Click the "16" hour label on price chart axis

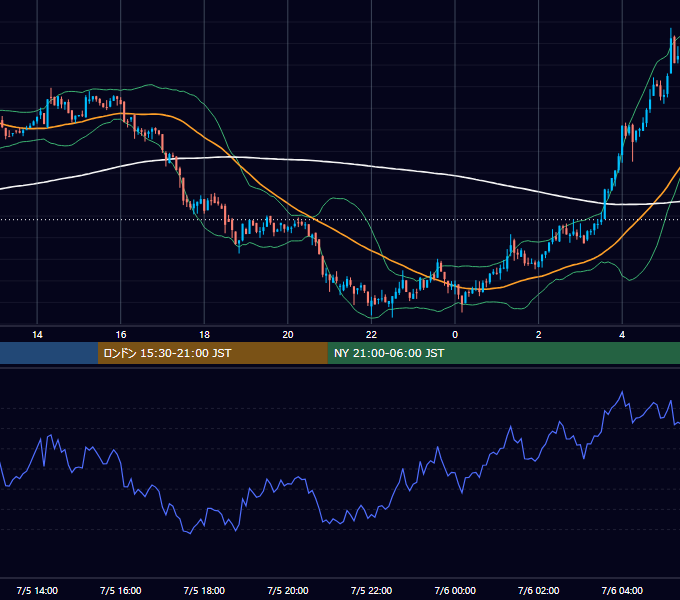121,335
